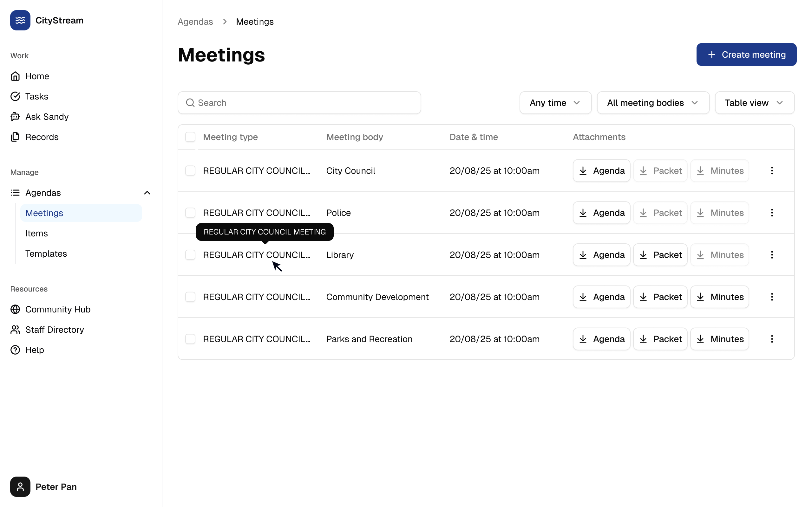This screenshot has width=812, height=507.
Task: Go to Items in the Agendas submenu
Action: (36, 234)
